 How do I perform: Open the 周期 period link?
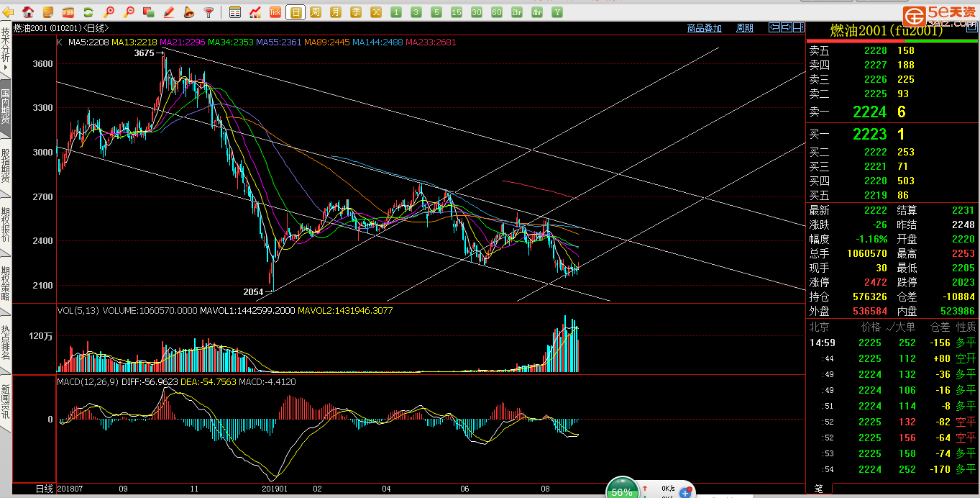745,28
